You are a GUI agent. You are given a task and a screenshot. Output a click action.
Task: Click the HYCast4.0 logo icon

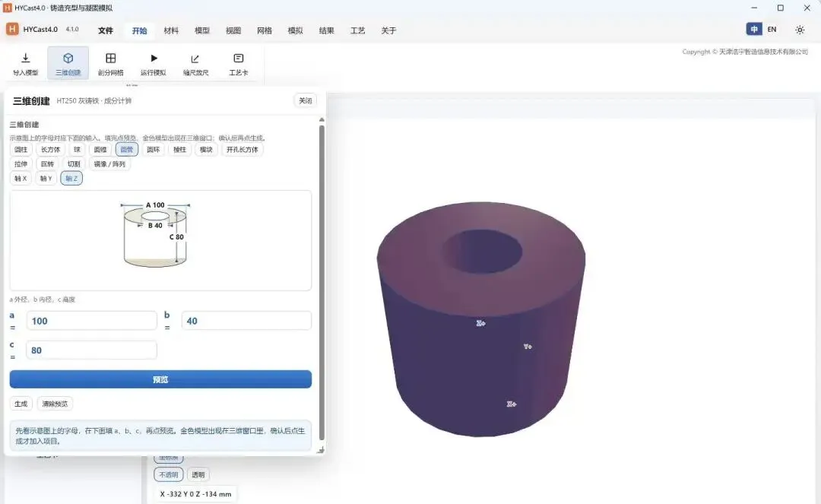pos(12,30)
